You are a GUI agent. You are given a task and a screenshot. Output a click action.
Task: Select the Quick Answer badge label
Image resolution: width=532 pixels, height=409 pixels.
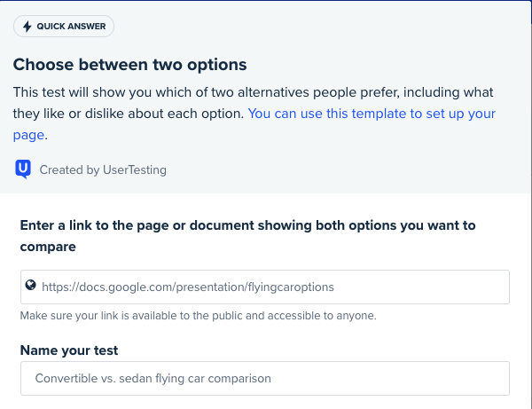71,27
